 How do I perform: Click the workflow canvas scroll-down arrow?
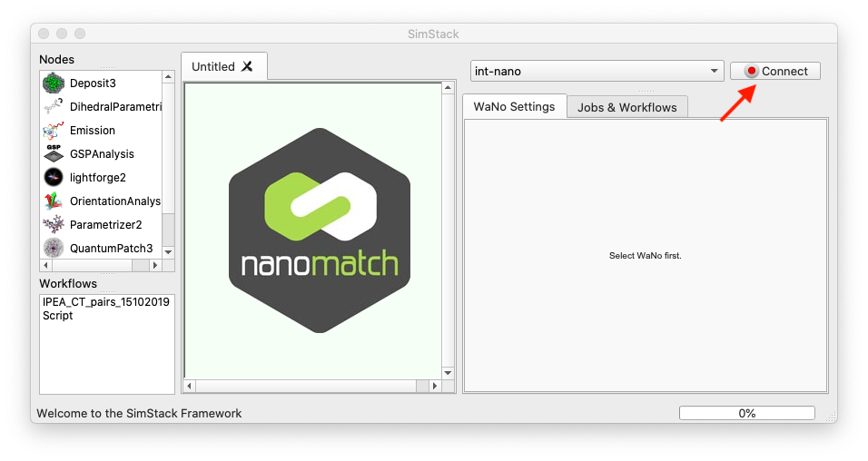coord(448,372)
